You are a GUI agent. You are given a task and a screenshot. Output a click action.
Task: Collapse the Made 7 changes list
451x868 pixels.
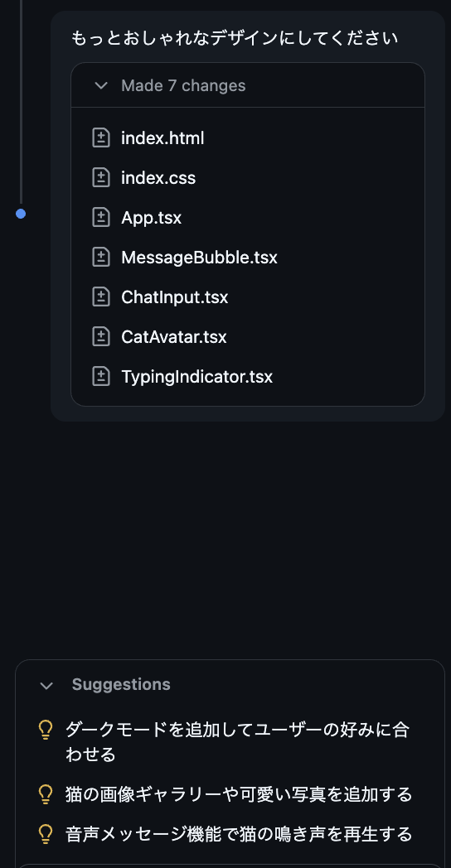tap(101, 86)
